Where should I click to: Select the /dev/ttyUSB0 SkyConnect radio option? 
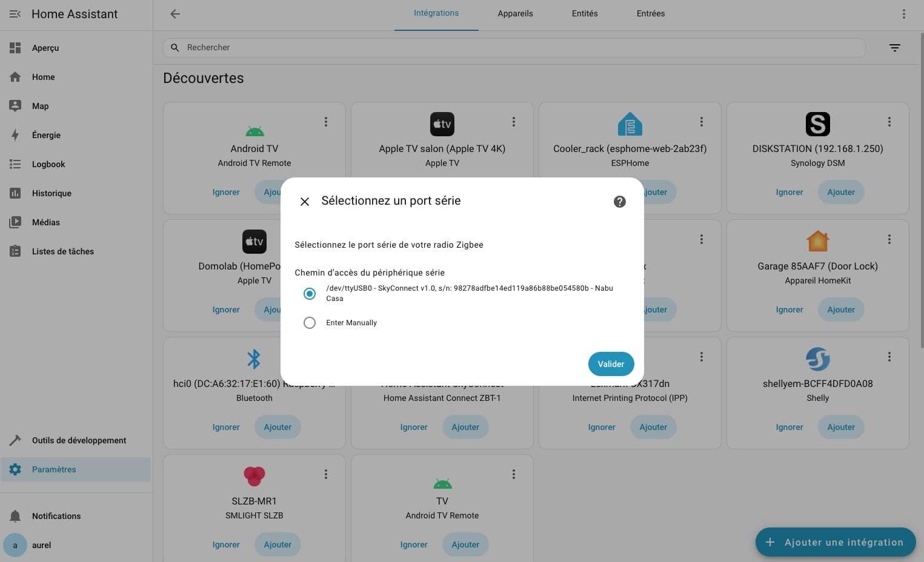[x=310, y=294]
